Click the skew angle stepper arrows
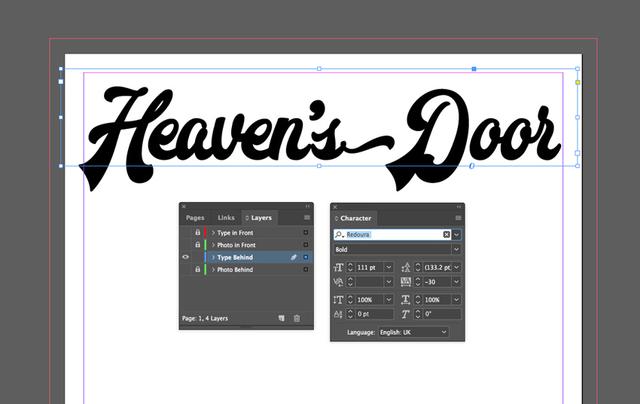This screenshot has height=404, width=640. (x=418, y=314)
